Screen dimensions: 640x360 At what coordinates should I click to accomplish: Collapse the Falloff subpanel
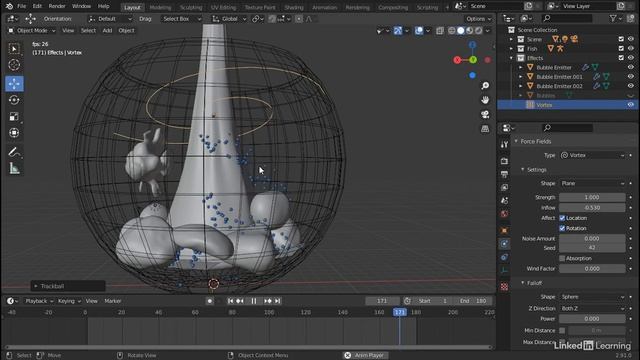click(523, 283)
